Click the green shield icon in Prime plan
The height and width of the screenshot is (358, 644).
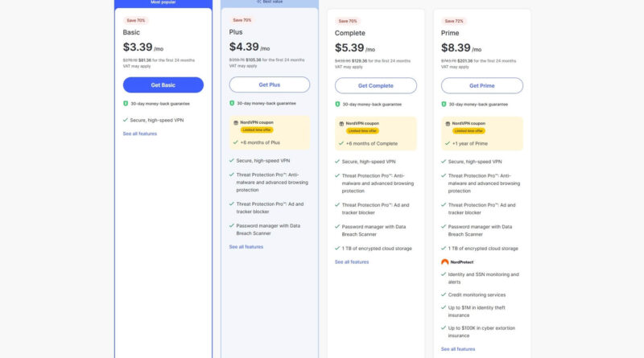444,105
